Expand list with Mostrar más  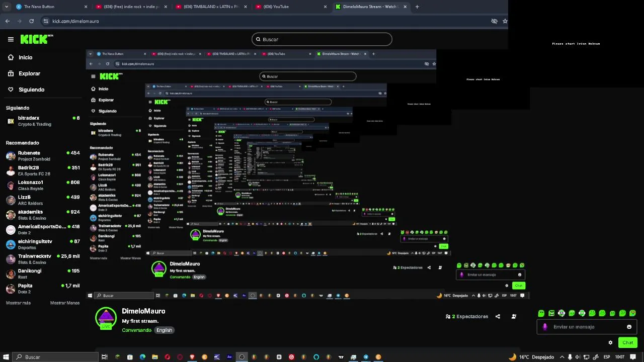[18, 303]
